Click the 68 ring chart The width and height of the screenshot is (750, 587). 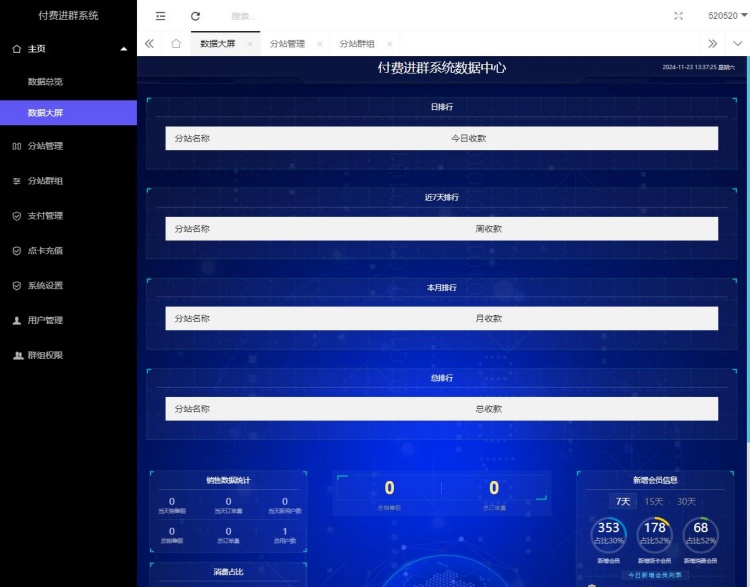[x=701, y=535]
